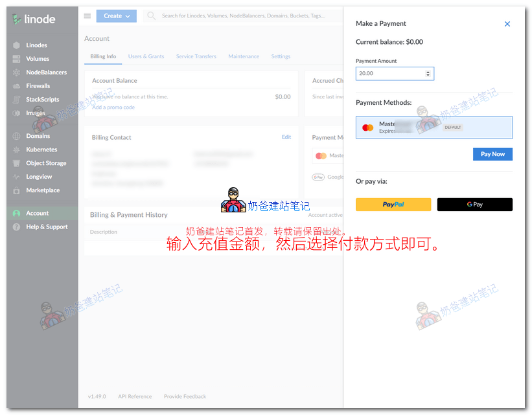The image size is (532, 415).
Task: Open the Create menu
Action: [x=116, y=15]
